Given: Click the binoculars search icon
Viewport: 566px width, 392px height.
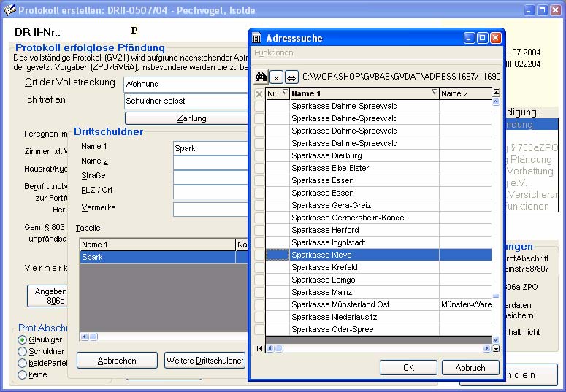Looking at the screenshot, I should [261, 77].
